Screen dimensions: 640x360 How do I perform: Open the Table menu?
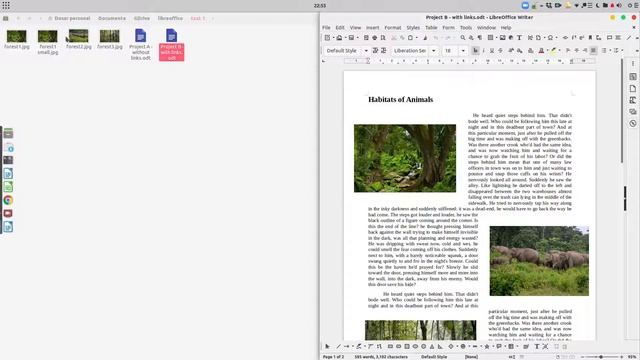point(431,28)
